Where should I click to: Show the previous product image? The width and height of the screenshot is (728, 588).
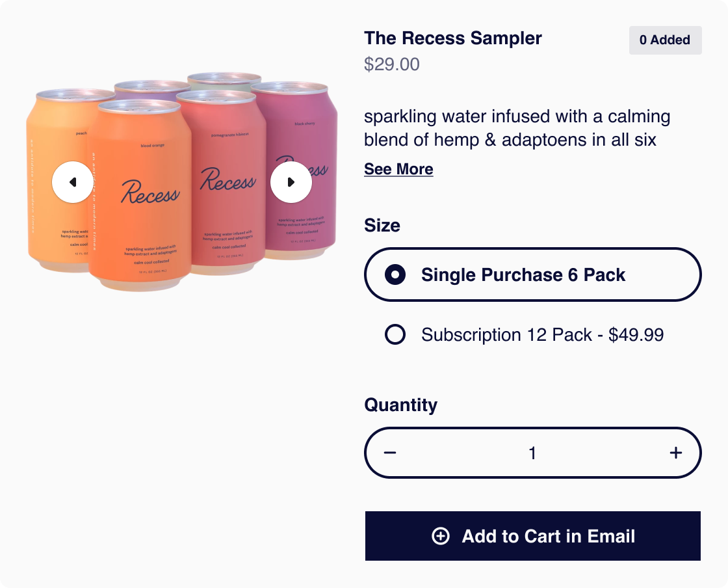point(72,182)
